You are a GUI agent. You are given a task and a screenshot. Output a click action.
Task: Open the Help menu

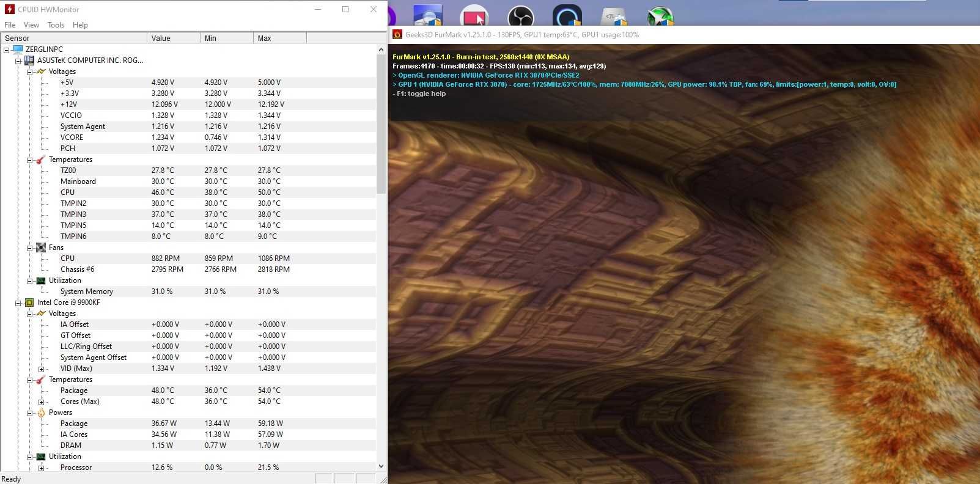click(x=80, y=25)
